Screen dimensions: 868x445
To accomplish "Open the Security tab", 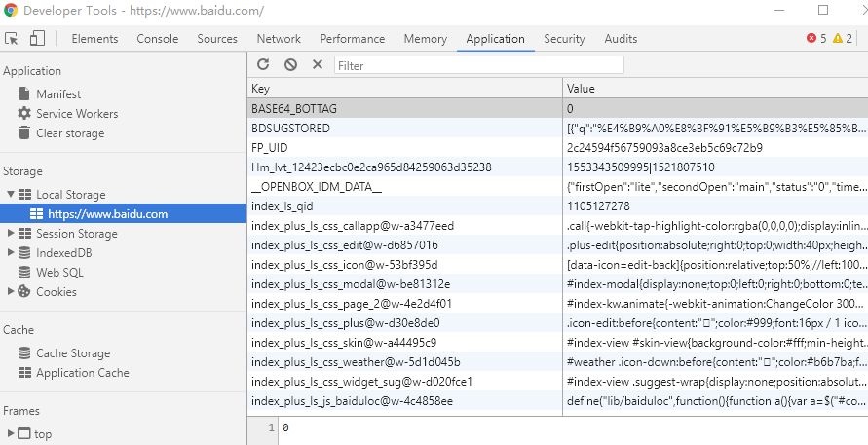I will coord(564,39).
